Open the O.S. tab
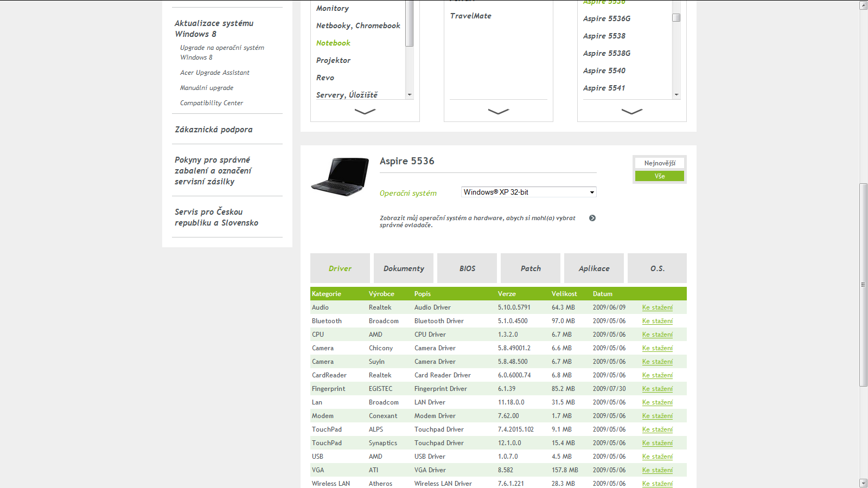The image size is (868, 488). click(x=657, y=268)
